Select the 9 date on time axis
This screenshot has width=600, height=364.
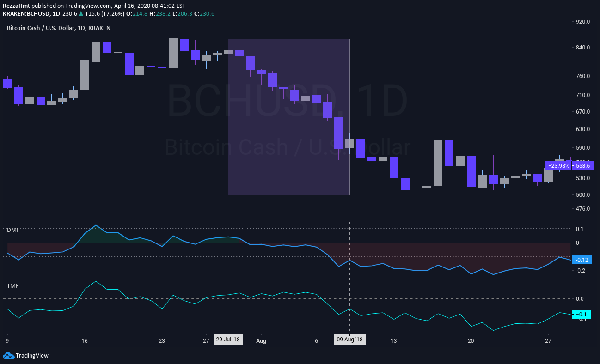(x=7, y=340)
